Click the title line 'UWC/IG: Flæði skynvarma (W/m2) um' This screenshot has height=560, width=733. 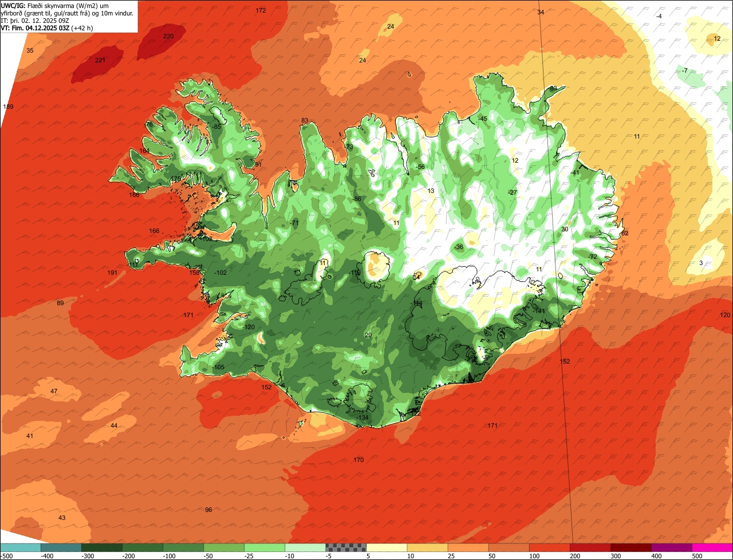pyautogui.click(x=55, y=6)
